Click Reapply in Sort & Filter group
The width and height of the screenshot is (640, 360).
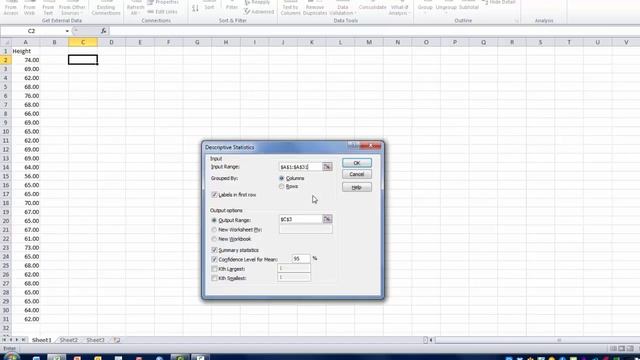click(258, 2)
